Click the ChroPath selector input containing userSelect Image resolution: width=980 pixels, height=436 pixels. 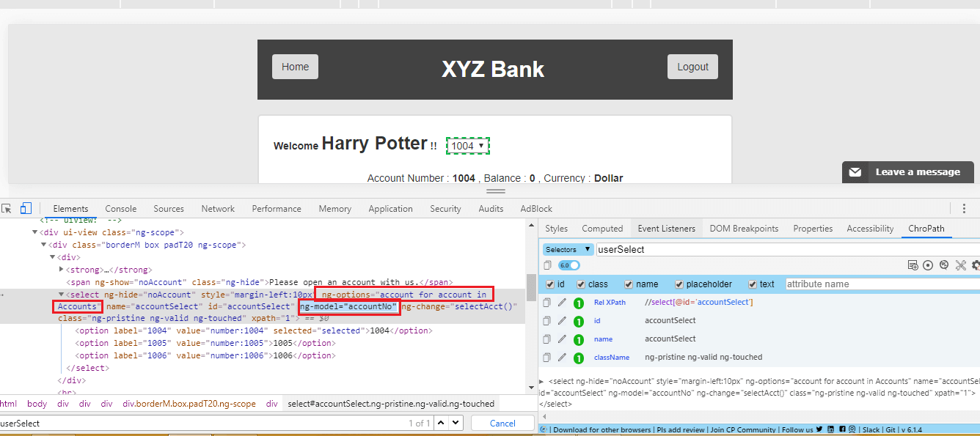coord(788,249)
